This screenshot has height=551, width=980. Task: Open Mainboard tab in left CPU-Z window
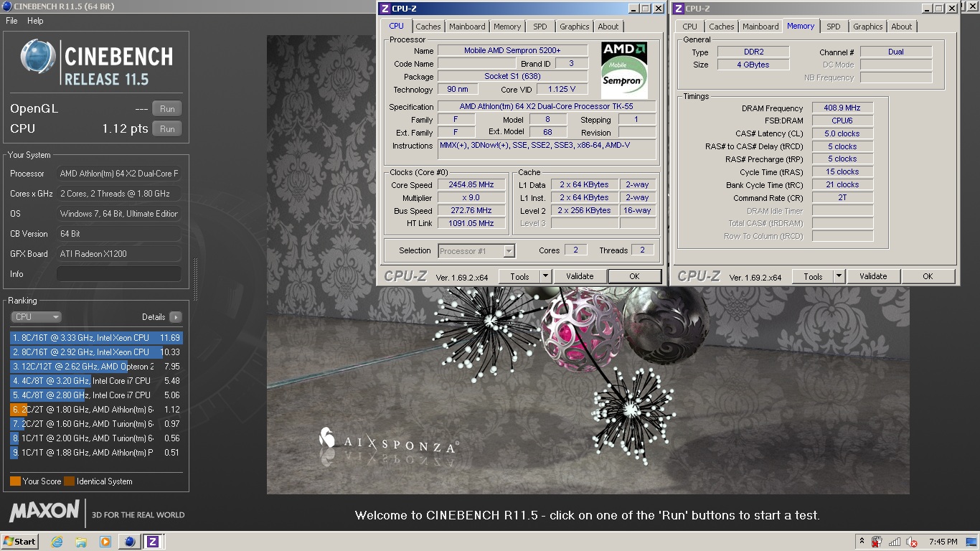coord(467,27)
